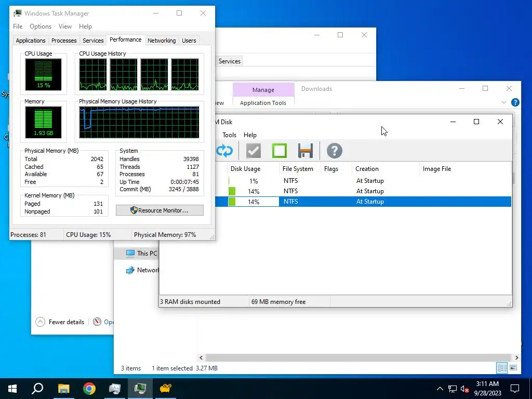Click the '3 RAM disks mounted' status text

(x=190, y=302)
